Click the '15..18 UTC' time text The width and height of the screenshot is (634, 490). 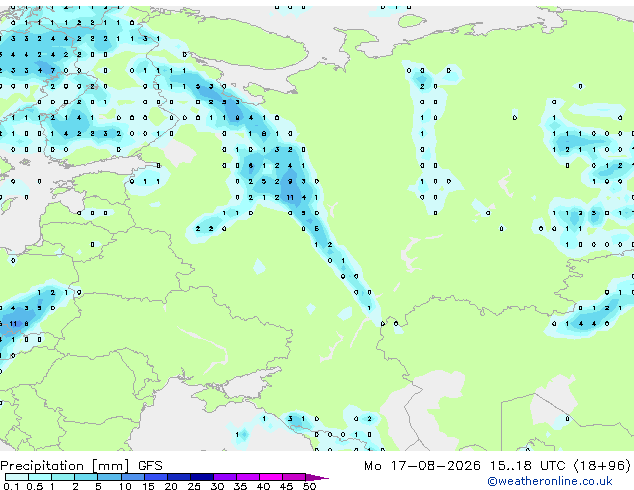coord(527,466)
